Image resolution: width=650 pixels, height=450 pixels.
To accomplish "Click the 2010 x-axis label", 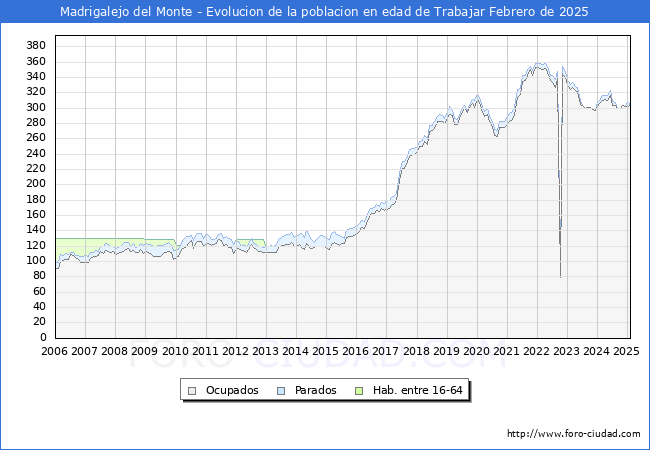I will click(x=175, y=351).
